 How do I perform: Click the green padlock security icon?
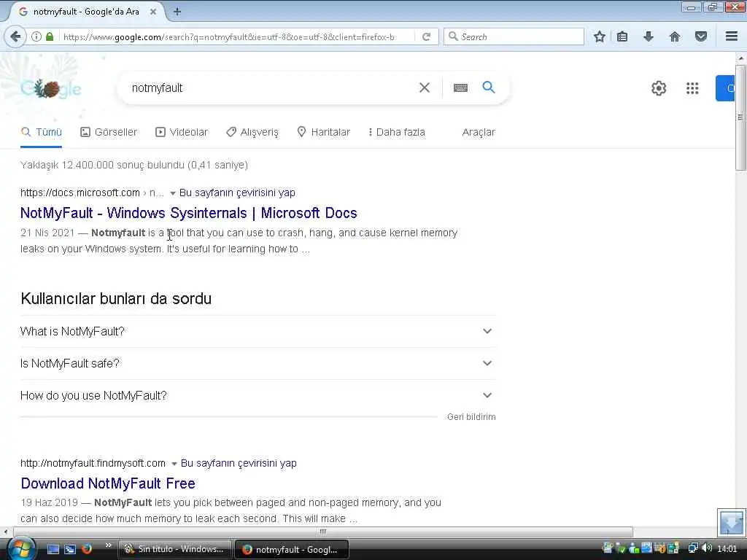(50, 36)
